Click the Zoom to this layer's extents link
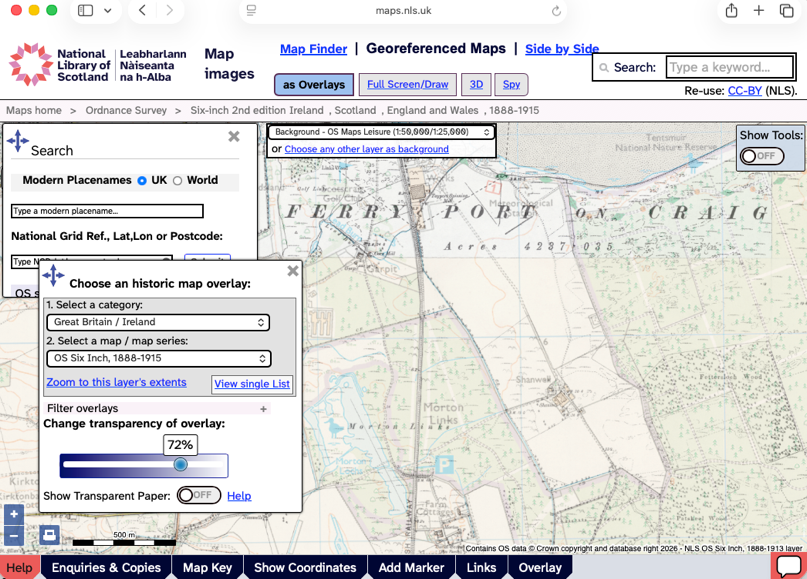 pyautogui.click(x=116, y=382)
